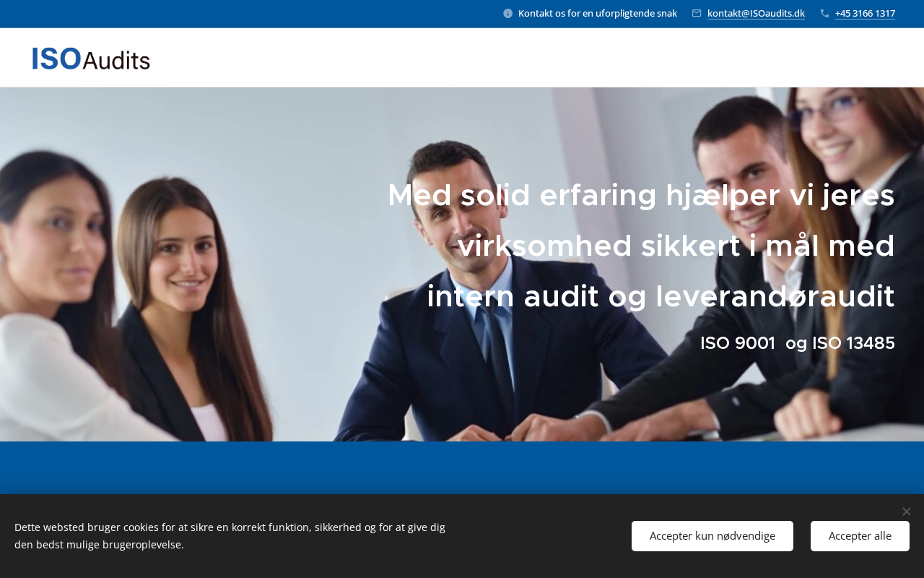Click the info circle icon in top bar

tap(507, 13)
